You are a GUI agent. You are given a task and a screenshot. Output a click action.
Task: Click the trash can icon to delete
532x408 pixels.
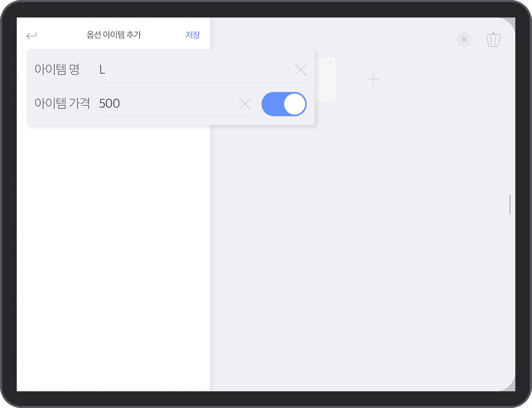493,39
